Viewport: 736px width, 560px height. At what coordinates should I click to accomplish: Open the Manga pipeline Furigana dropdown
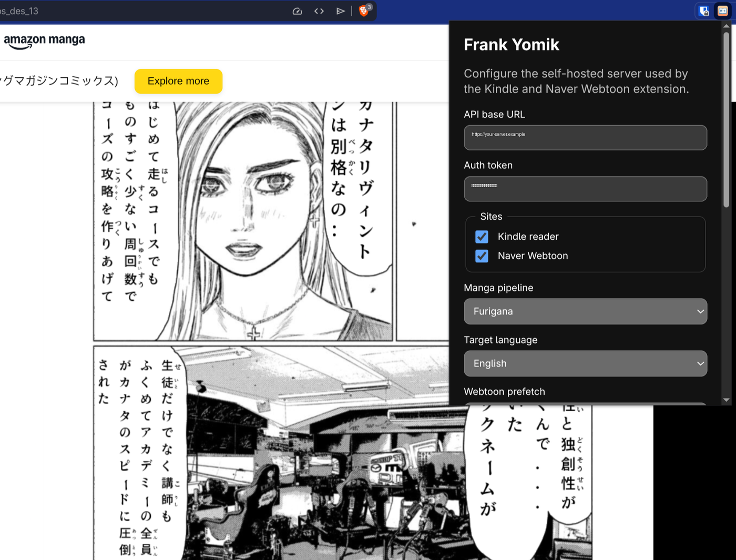coord(585,311)
